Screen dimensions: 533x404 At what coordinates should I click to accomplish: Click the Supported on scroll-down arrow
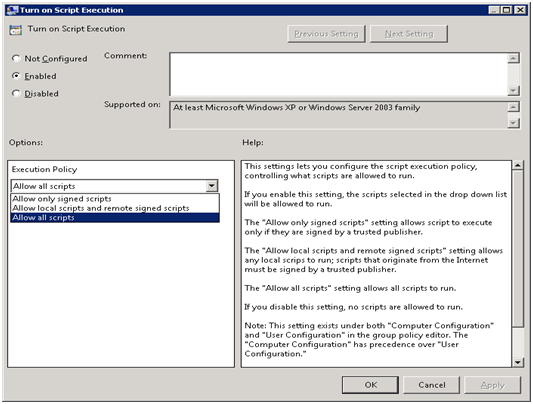pos(513,123)
